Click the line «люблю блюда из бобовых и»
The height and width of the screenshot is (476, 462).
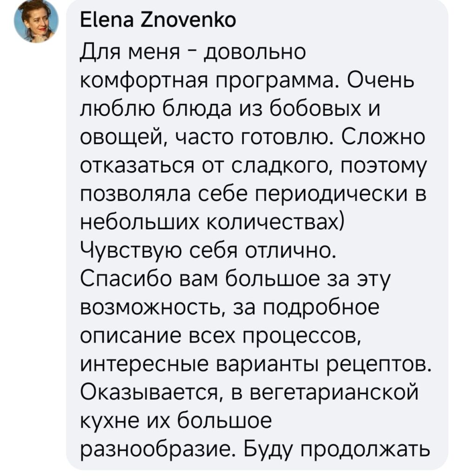230,109
